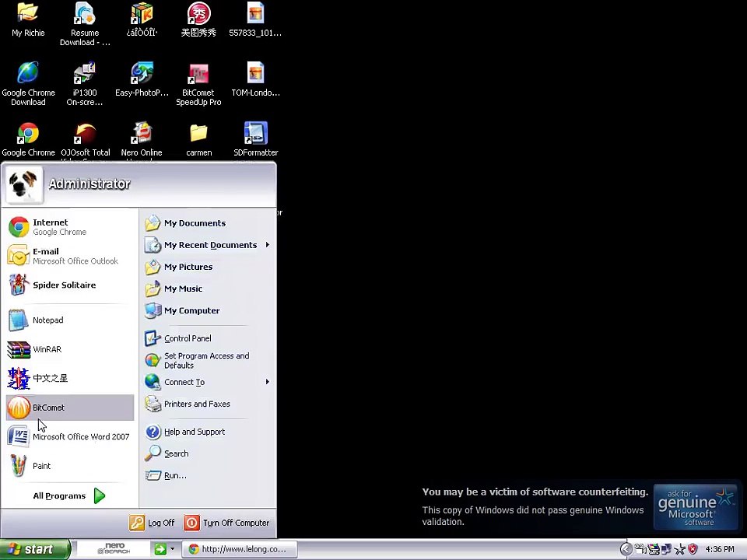This screenshot has height=560, width=747.
Task: Click the Log Off button
Action: pyautogui.click(x=152, y=523)
